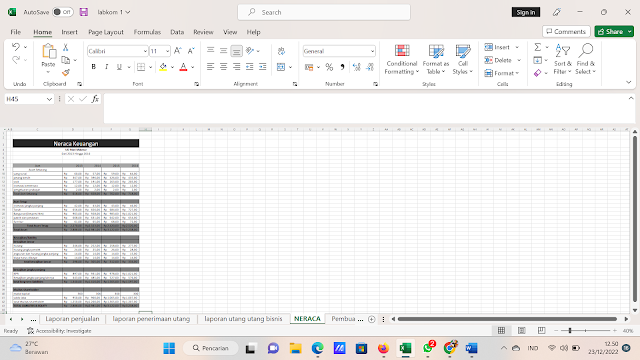Switch to the Insert ribbon tab
Screen dimensions: 640x360
pyautogui.click(x=69, y=32)
